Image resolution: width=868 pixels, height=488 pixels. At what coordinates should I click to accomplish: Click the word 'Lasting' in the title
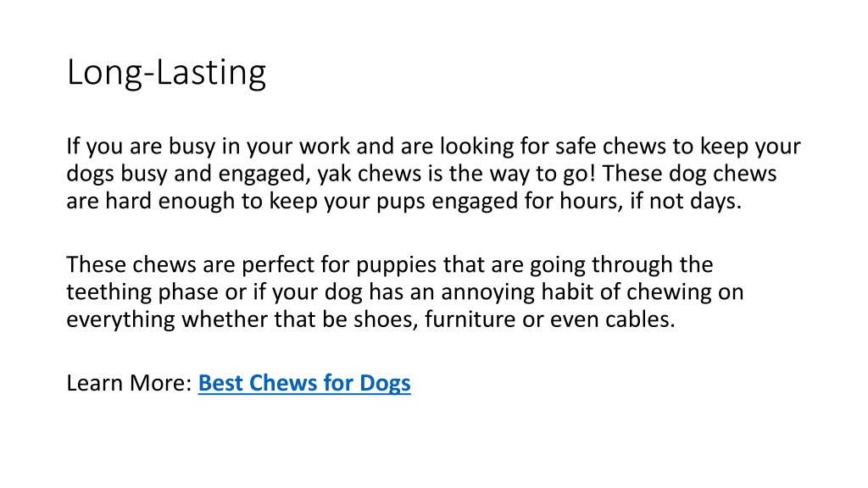coord(211,73)
